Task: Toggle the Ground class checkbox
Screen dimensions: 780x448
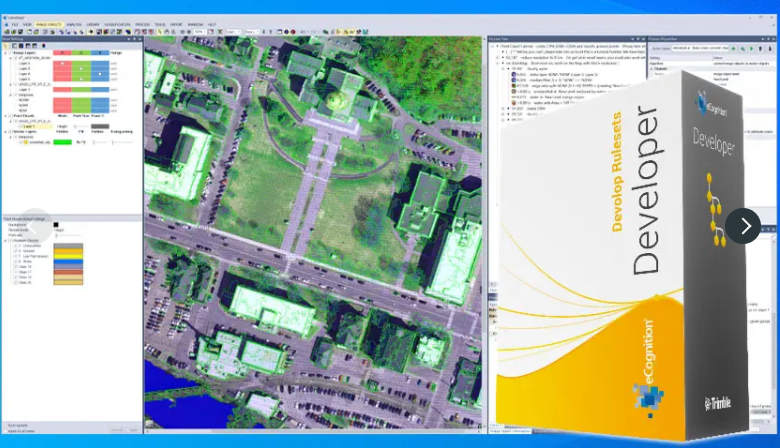Action: click(16, 251)
